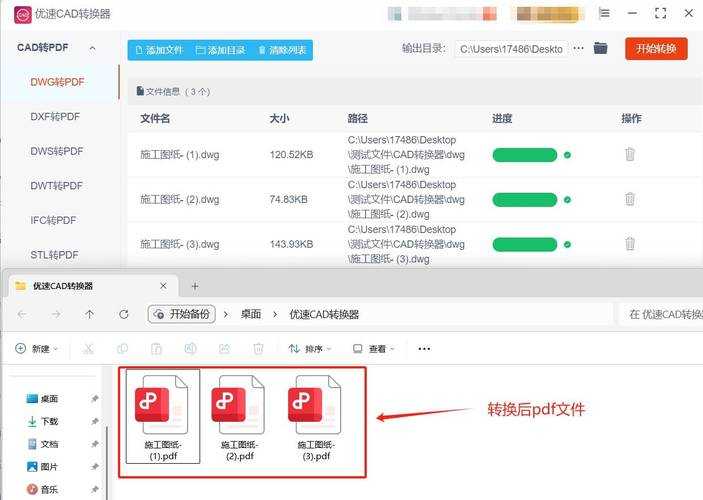
Task: Close the 优速CAD转换器 Explorer tab
Action: (x=163, y=286)
